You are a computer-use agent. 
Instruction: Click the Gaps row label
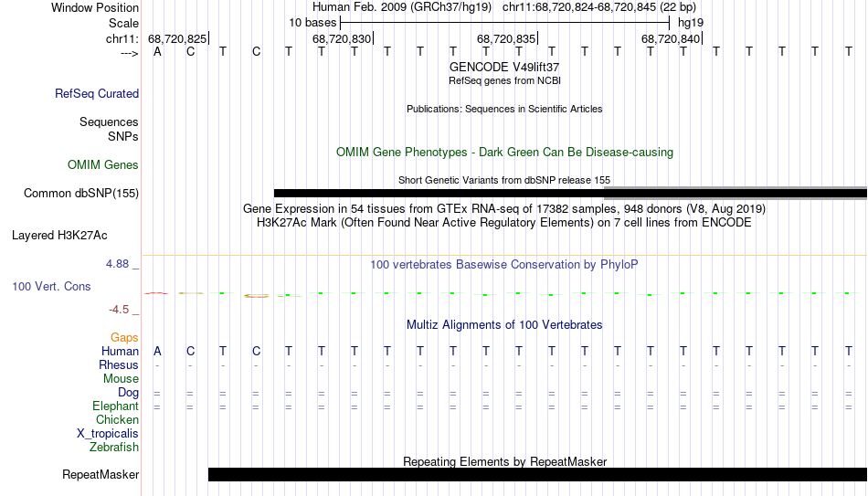124,338
